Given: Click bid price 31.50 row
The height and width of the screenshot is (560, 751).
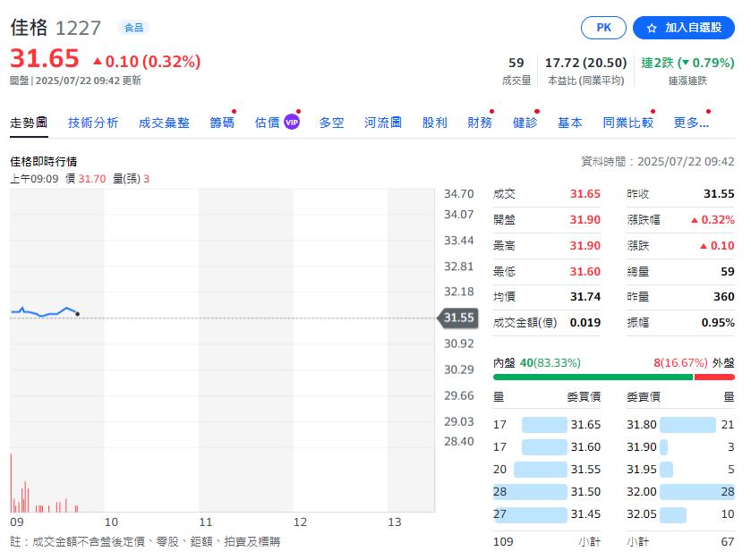Looking at the screenshot, I should pos(547,491).
